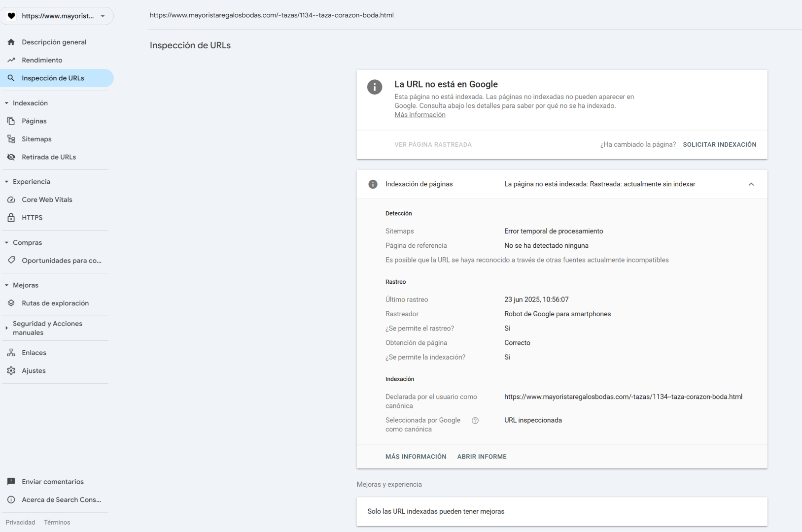Click ABRIR INFORME button
Viewport: 802px width, 532px height.
tap(482, 457)
